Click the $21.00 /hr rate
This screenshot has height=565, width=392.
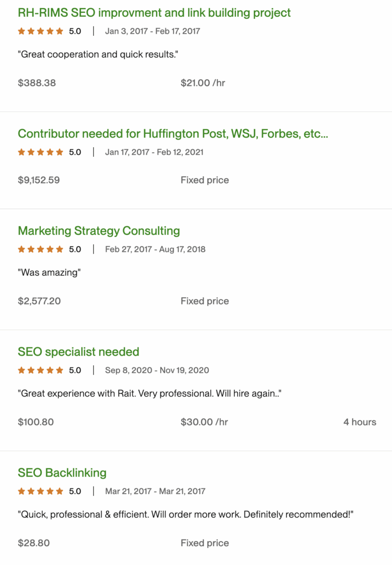point(203,83)
